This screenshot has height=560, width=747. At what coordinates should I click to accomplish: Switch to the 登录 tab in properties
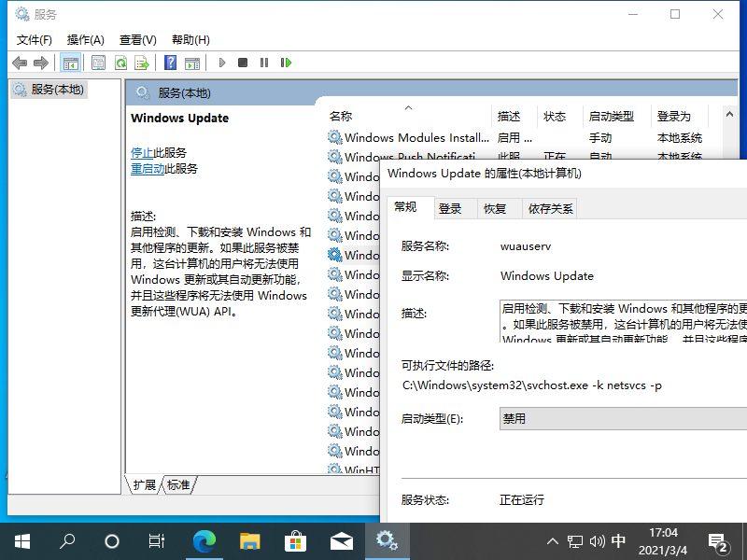(450, 208)
